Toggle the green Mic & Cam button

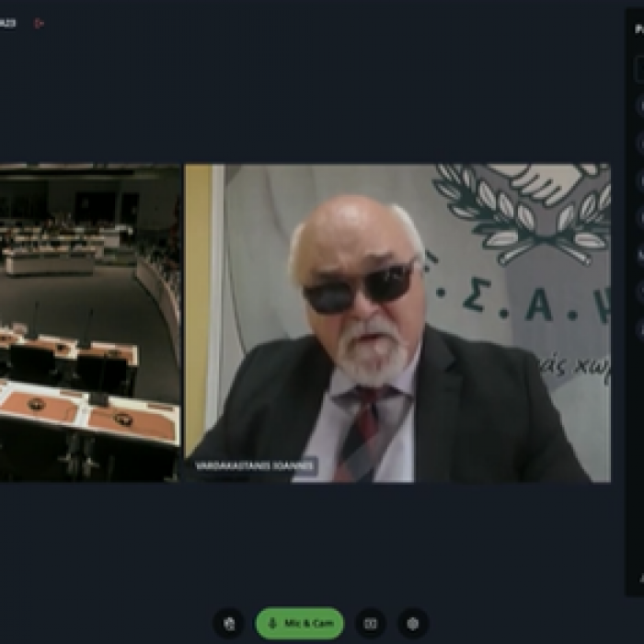point(300,623)
